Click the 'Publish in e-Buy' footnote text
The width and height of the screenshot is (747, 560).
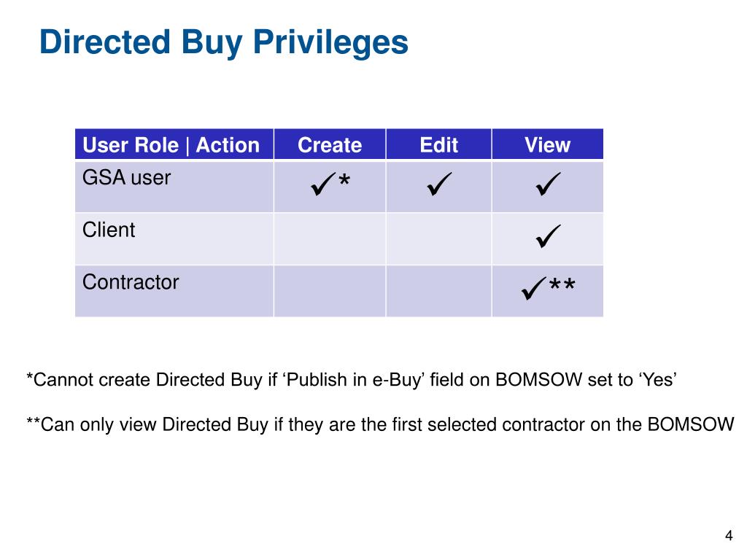[352, 379]
